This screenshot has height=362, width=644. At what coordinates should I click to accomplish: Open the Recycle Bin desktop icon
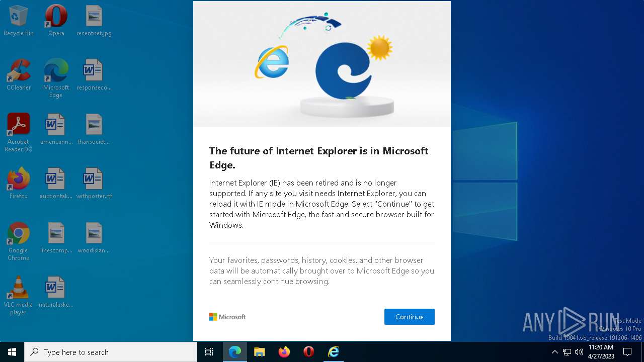(x=19, y=21)
